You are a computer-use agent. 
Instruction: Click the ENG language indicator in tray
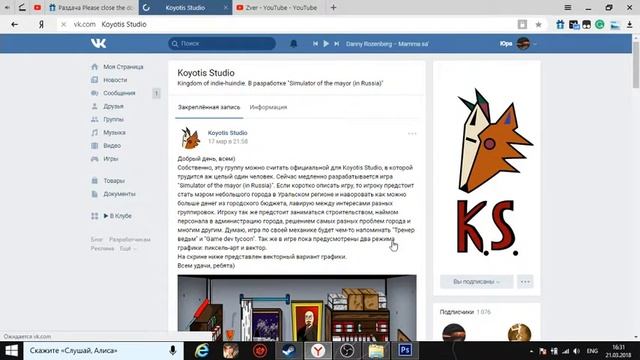(x=592, y=351)
